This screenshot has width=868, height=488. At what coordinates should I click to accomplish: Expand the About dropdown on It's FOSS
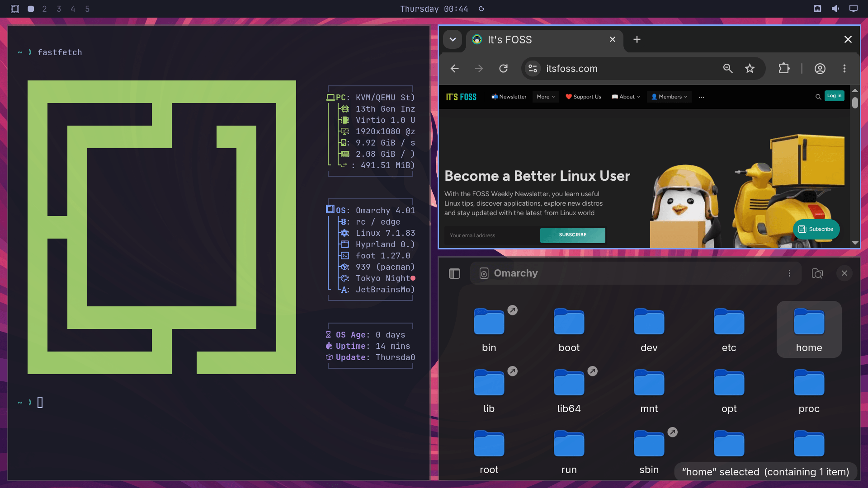click(626, 97)
